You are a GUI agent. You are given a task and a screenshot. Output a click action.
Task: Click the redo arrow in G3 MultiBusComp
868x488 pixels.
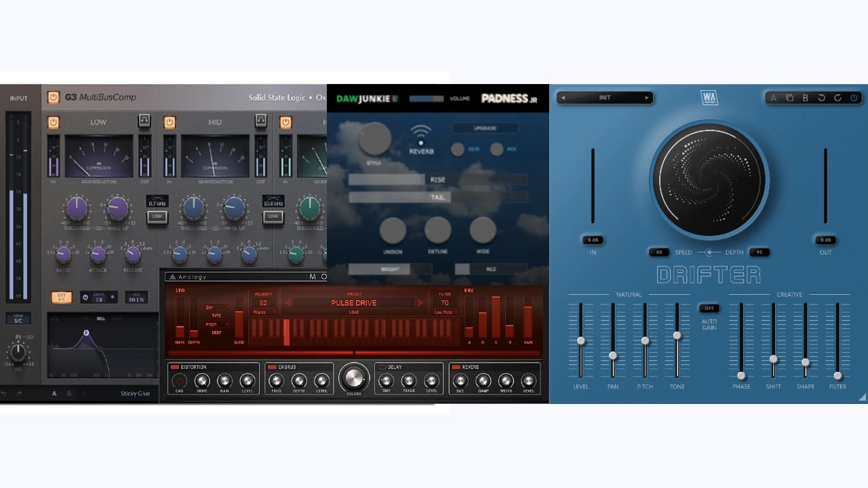pyautogui.click(x=18, y=393)
